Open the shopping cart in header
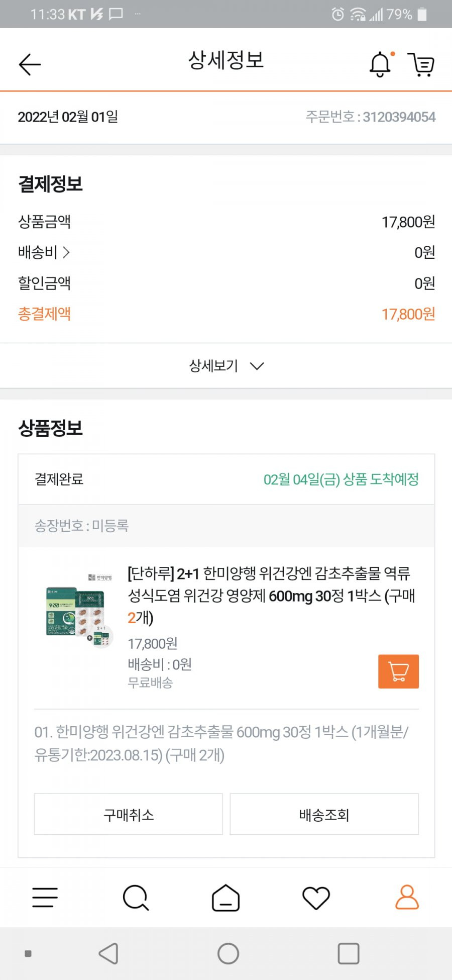This screenshot has height=980, width=452. pyautogui.click(x=421, y=64)
